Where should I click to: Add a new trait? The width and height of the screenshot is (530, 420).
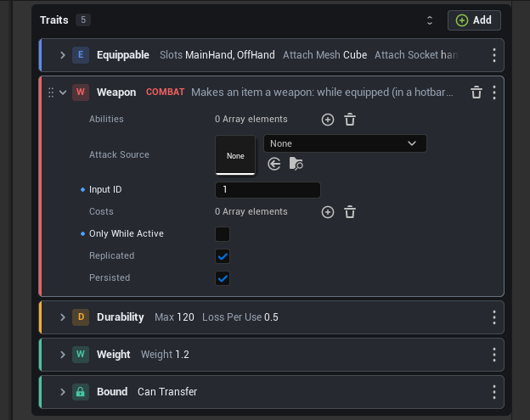pyautogui.click(x=474, y=20)
